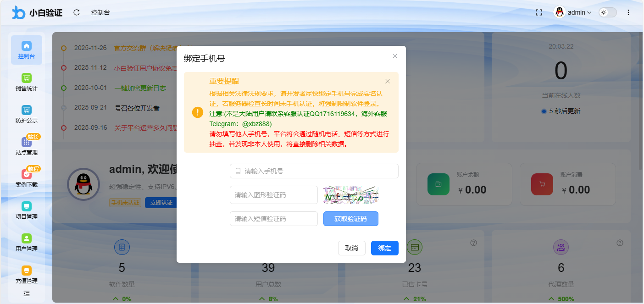
Task: Enter fullscreen using the top-right icon
Action: [x=539, y=12]
